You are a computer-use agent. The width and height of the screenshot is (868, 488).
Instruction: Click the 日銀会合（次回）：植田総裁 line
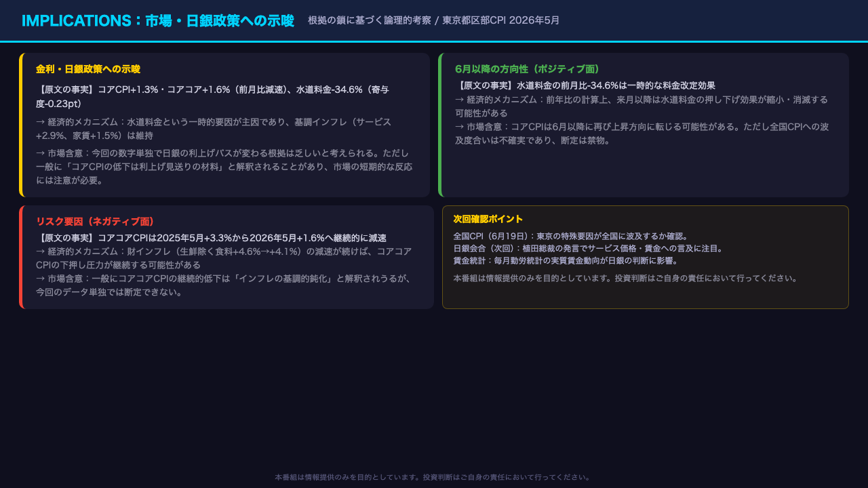588,249
